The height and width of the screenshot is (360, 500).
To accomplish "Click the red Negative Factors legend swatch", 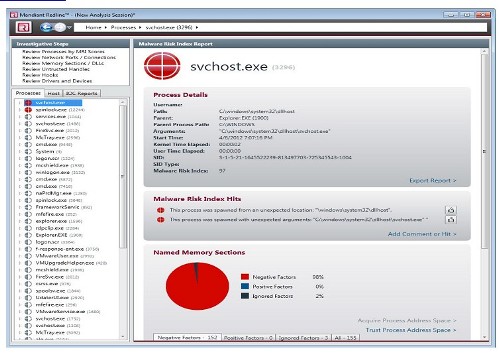I will tap(245, 277).
